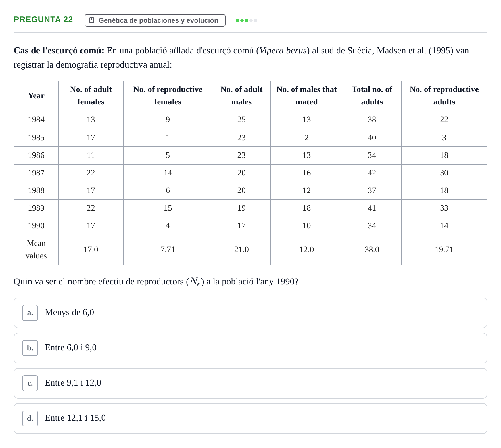
Task: Click mean reproductive adults value 19.71
Action: 444,250
